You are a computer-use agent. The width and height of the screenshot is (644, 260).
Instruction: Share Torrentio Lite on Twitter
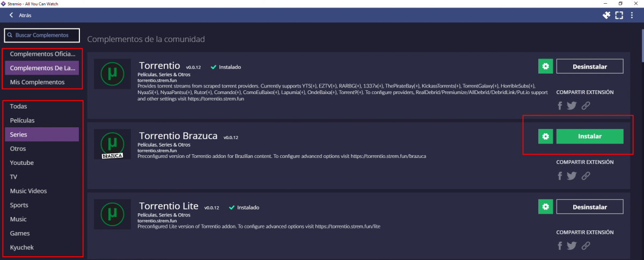click(572, 246)
